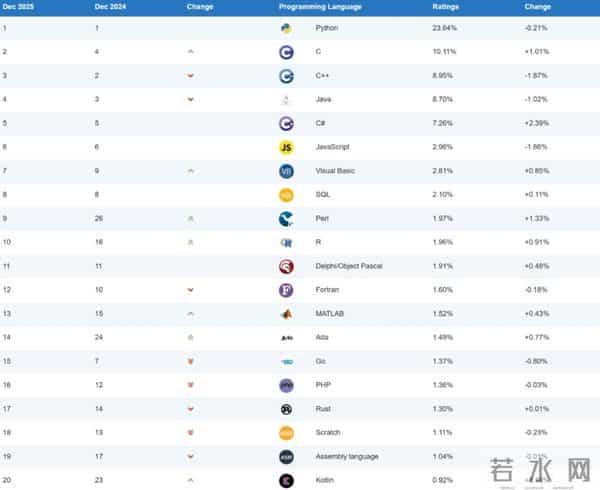Click the down arrow in Java row

[x=190, y=99]
